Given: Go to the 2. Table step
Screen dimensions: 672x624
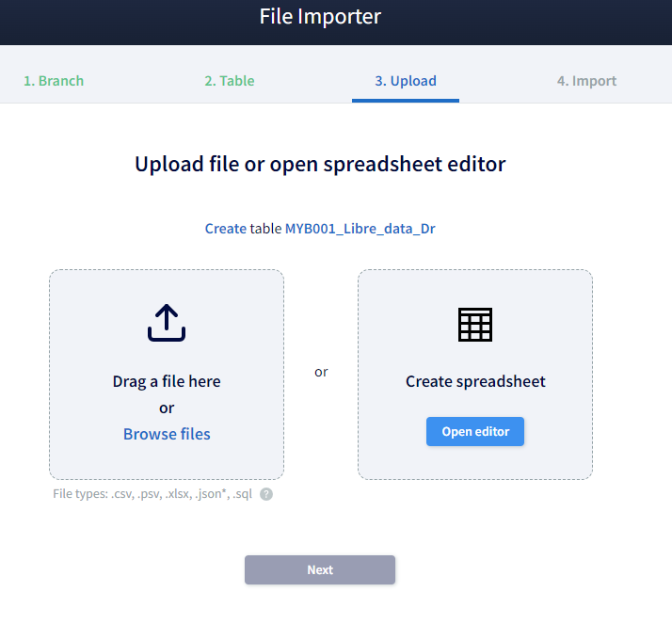Looking at the screenshot, I should tap(230, 81).
